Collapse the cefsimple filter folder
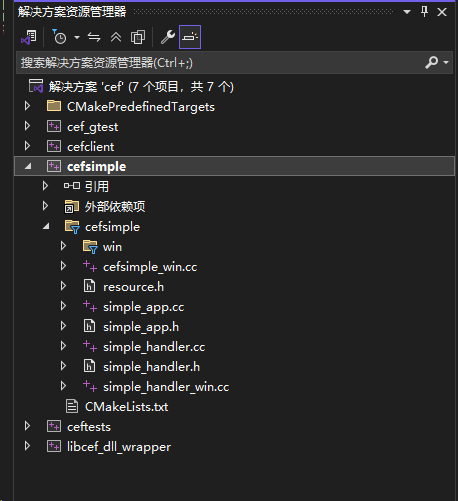This screenshot has width=458, height=501. [46, 226]
